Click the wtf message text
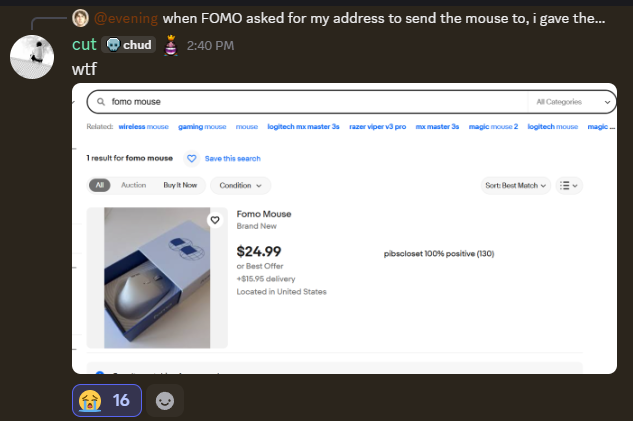The height and width of the screenshot is (421, 633). pyautogui.click(x=84, y=69)
